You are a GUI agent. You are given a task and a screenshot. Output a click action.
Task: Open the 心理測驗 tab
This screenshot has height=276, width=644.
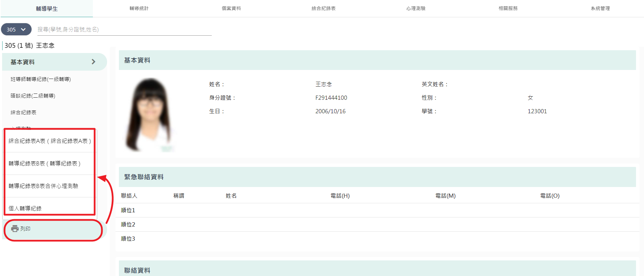click(x=416, y=8)
